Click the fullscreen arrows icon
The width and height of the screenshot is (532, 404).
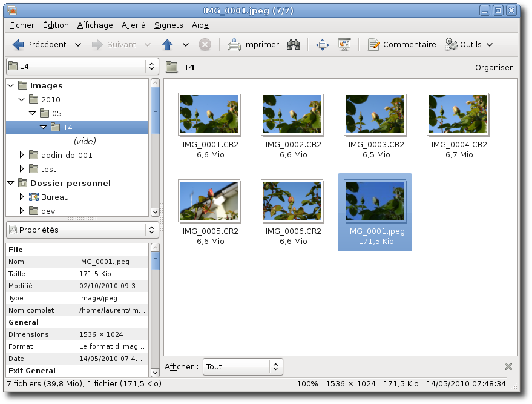point(322,44)
